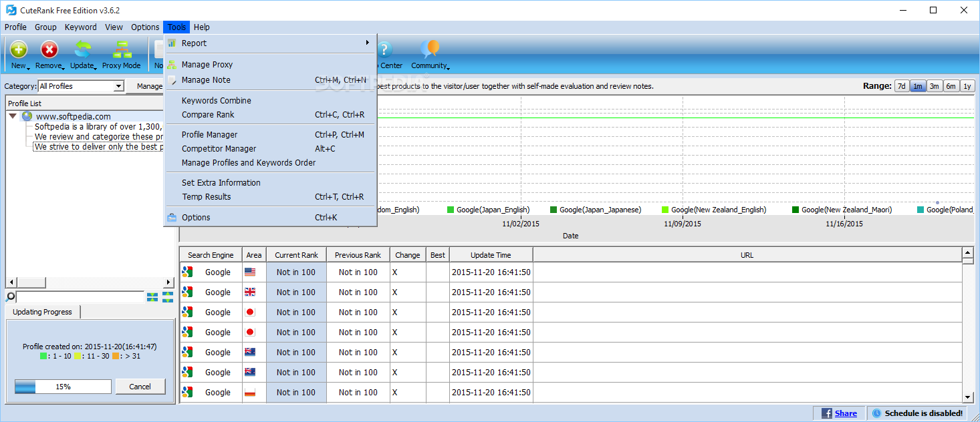This screenshot has width=980, height=422.
Task: Select the 3m range toggle
Action: [x=934, y=86]
